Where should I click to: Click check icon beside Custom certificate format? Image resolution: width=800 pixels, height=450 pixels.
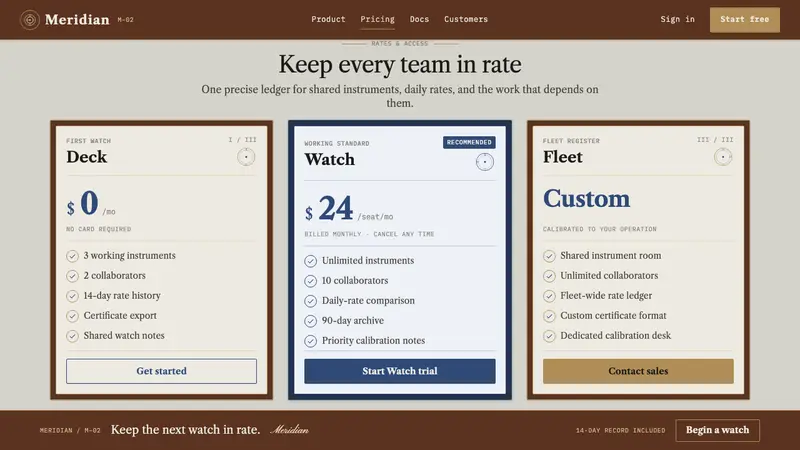pos(549,316)
